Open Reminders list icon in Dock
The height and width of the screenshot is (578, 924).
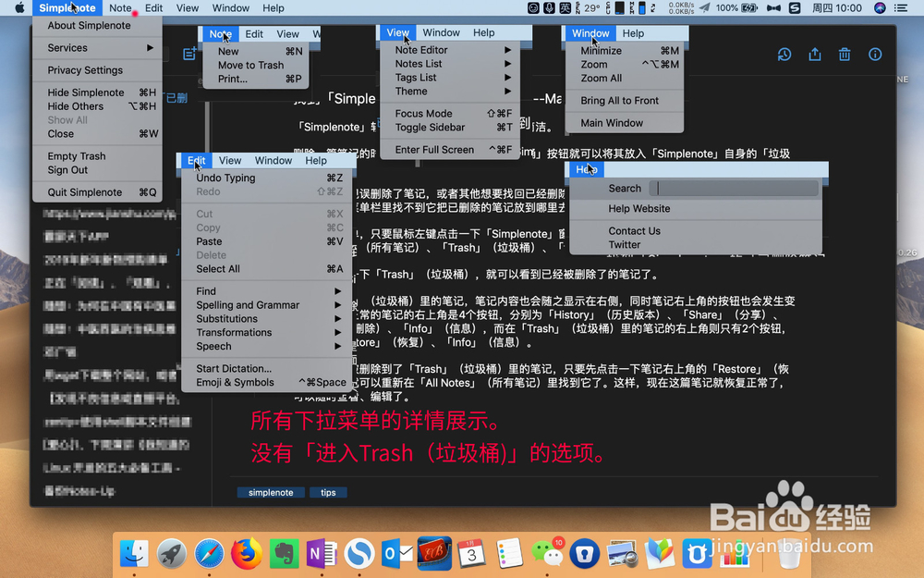509,554
